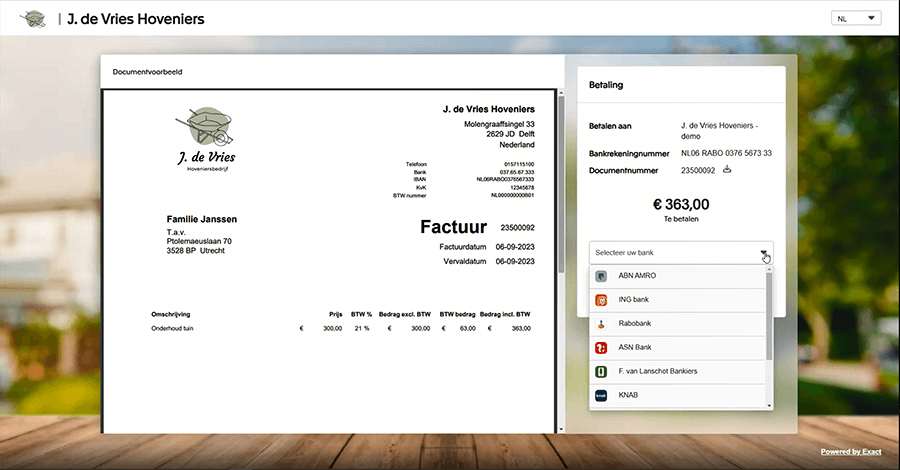Click the 'Betalen aan' label
Screen dimensions: 900x470
tap(610, 126)
